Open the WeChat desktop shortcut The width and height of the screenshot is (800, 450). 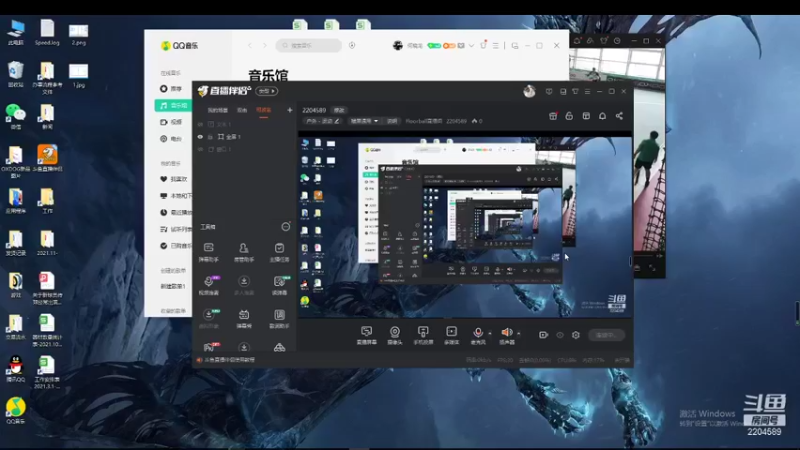click(16, 116)
